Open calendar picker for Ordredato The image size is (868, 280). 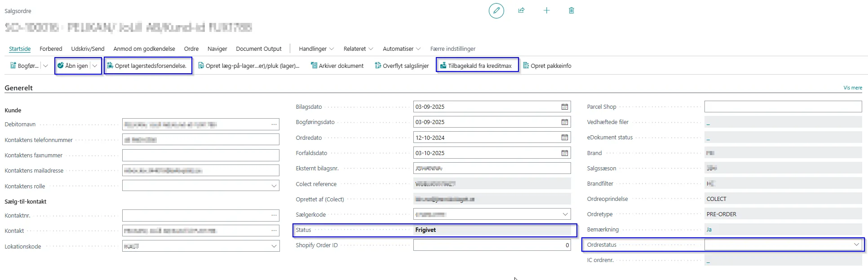coord(564,138)
